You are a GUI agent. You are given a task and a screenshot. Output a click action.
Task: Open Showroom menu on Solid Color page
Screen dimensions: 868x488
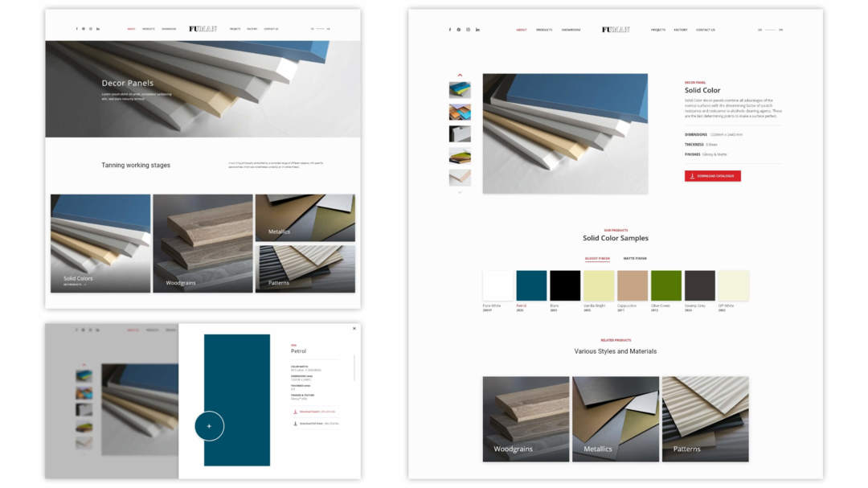coord(571,30)
